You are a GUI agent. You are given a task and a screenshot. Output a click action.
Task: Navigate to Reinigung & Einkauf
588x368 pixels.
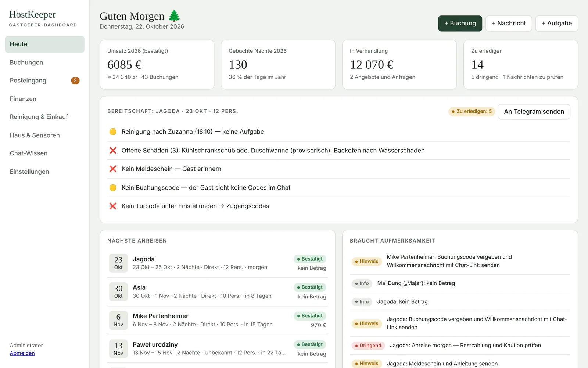pos(44,117)
